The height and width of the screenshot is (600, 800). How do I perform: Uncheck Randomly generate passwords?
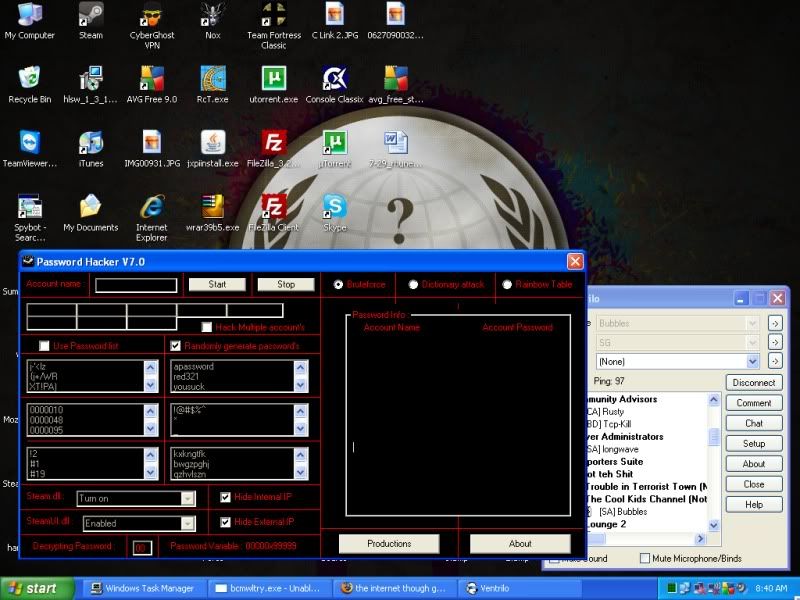click(x=176, y=346)
